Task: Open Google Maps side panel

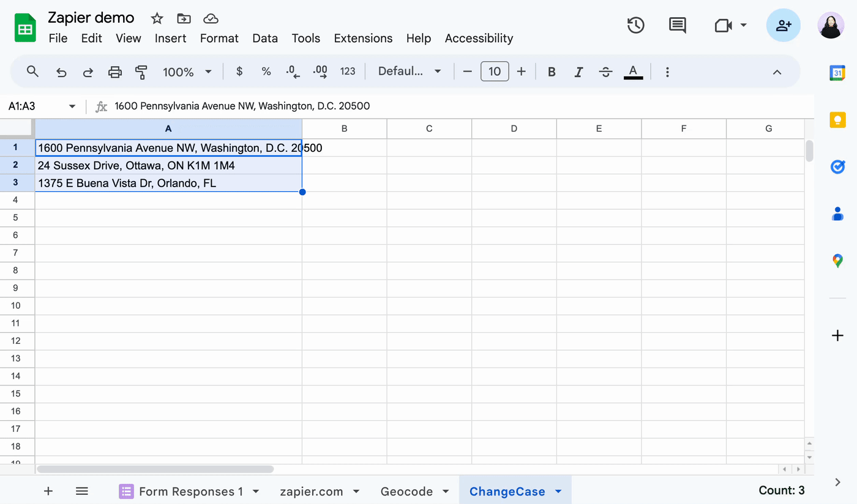Action: point(837,261)
